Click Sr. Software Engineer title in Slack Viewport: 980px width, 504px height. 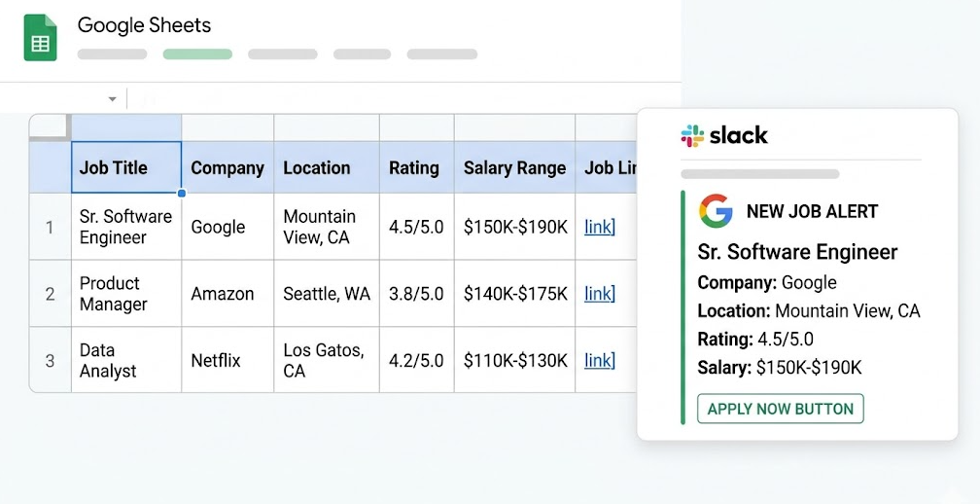coord(797,252)
